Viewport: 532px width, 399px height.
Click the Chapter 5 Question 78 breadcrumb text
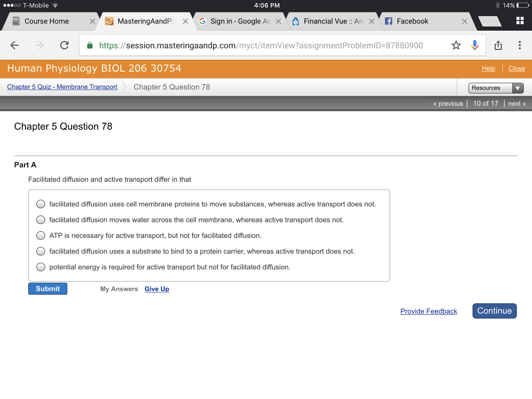point(171,87)
